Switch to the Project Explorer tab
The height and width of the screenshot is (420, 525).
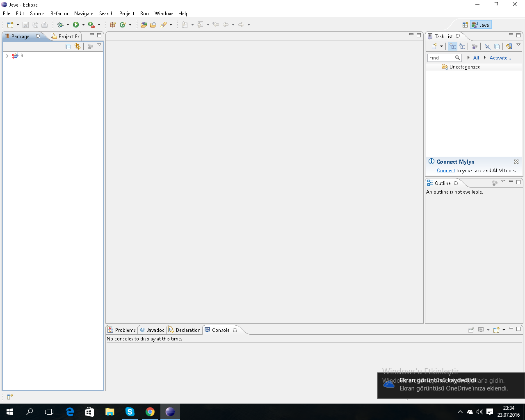[x=66, y=36]
